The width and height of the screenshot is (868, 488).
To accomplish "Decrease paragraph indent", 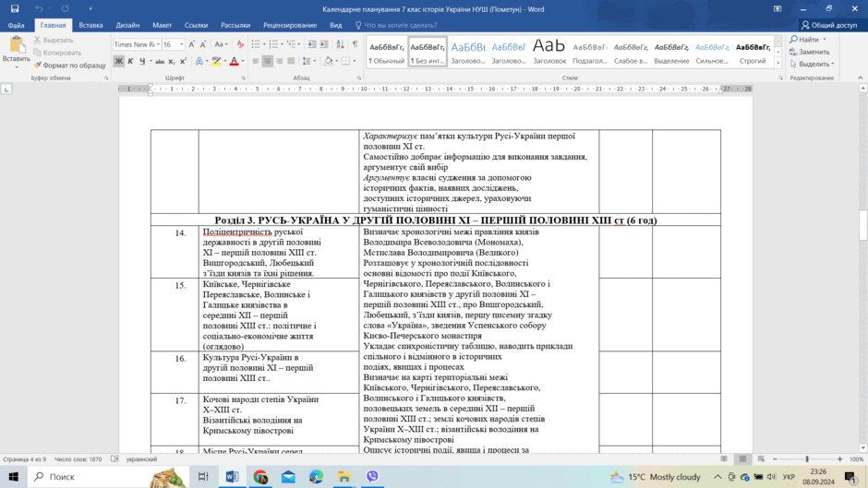I will pyautogui.click(x=312, y=44).
